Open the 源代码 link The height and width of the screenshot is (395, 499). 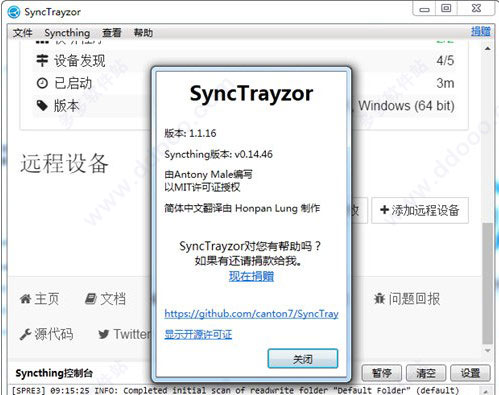click(46, 334)
